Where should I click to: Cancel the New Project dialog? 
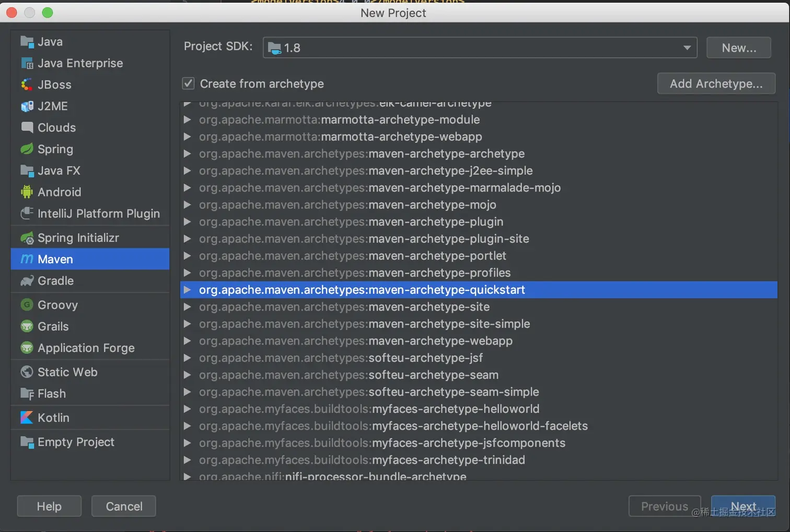pos(124,506)
